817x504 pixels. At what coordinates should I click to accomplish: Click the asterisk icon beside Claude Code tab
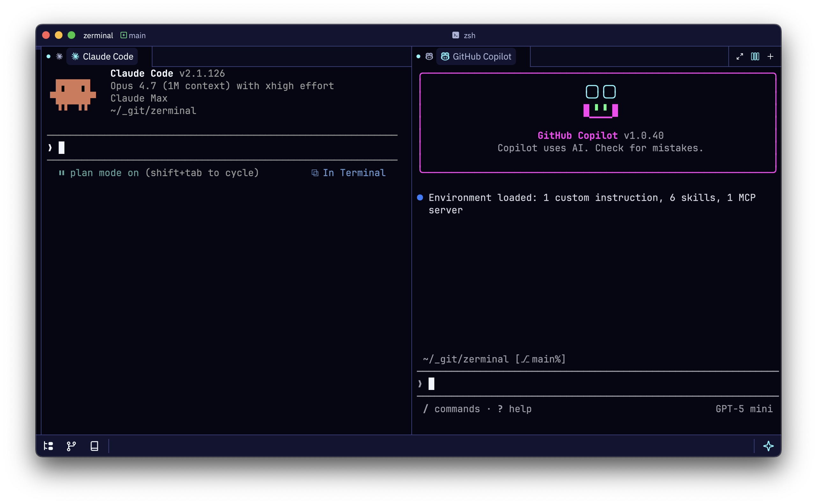pyautogui.click(x=59, y=56)
